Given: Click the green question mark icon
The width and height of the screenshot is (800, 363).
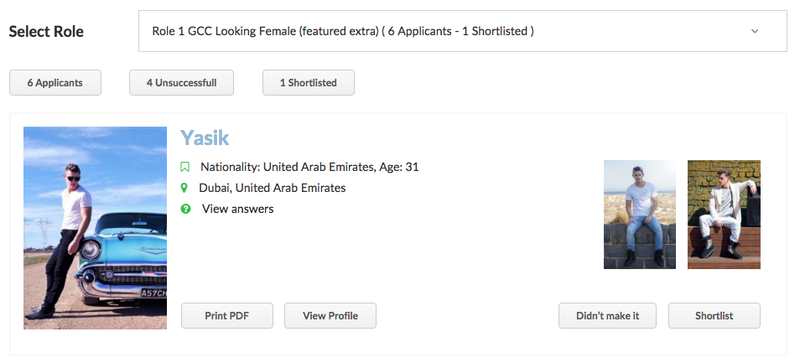Looking at the screenshot, I should 186,209.
